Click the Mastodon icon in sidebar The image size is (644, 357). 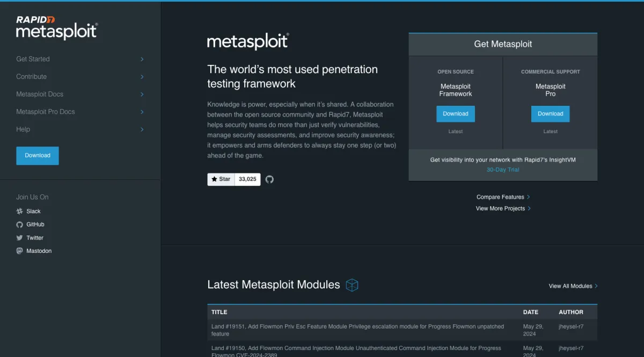pyautogui.click(x=20, y=251)
